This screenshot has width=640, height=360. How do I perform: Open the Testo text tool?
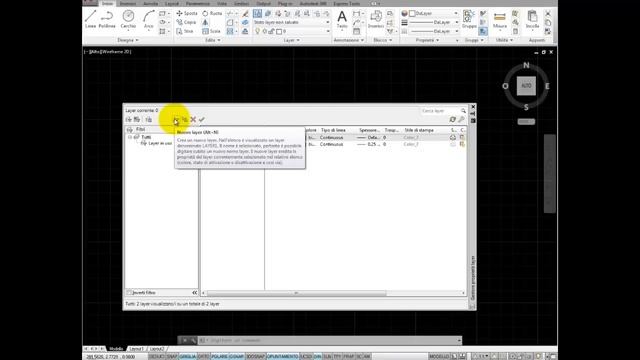click(x=342, y=19)
